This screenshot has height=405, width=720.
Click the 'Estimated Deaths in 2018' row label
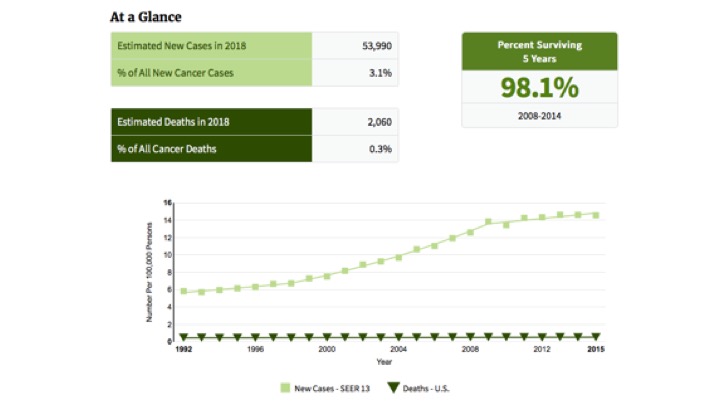(x=174, y=122)
